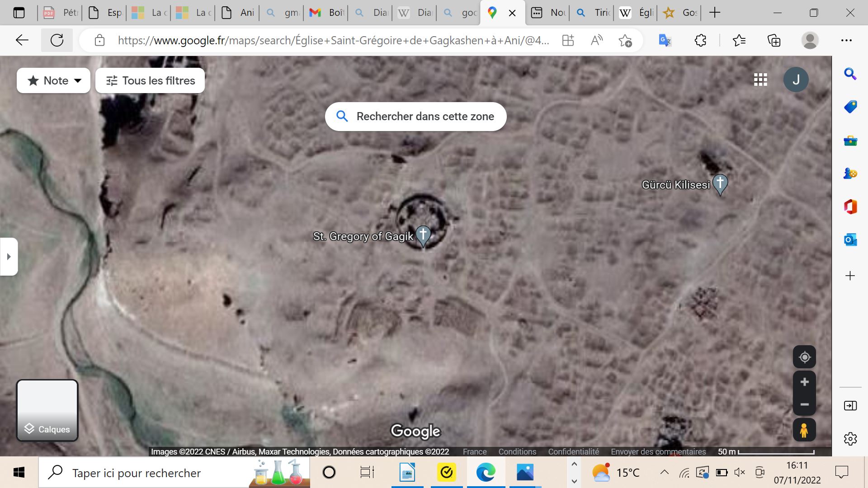Center map on my location
868x488 pixels.
coord(804,357)
